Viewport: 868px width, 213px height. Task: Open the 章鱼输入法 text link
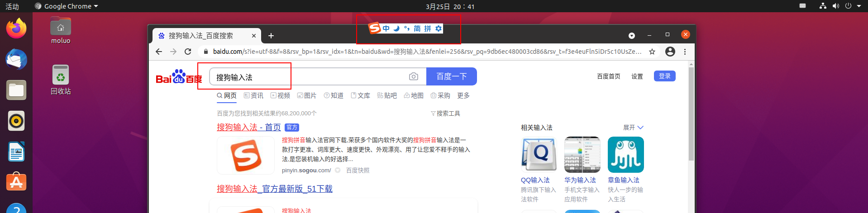click(x=624, y=180)
